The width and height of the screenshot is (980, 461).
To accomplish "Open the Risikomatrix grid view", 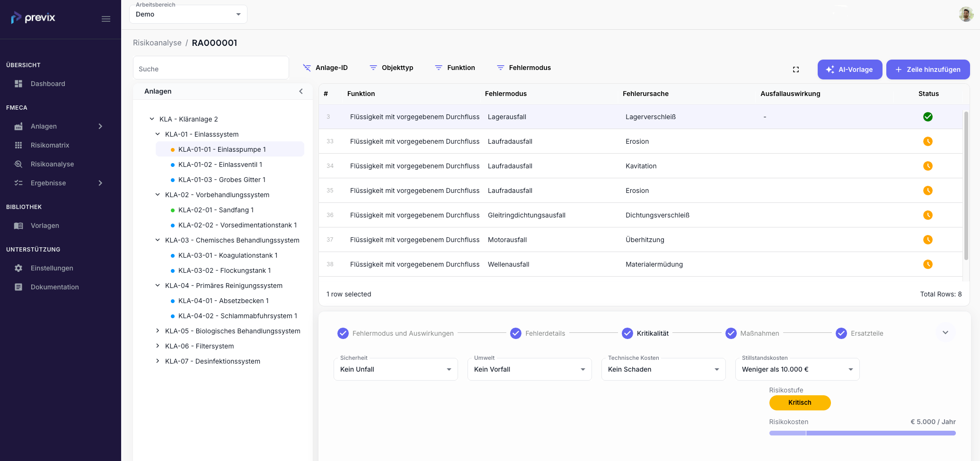I will pyautogui.click(x=50, y=145).
